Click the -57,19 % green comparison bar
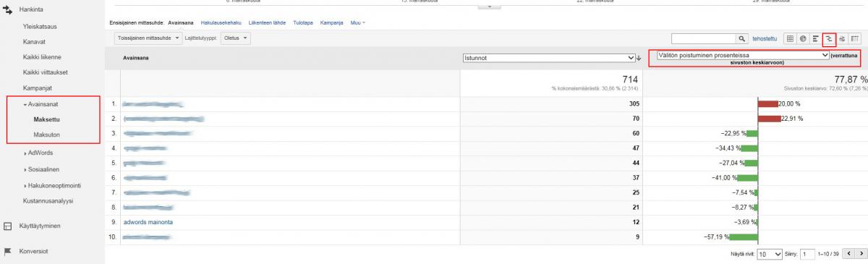868x264 pixels. click(744, 237)
